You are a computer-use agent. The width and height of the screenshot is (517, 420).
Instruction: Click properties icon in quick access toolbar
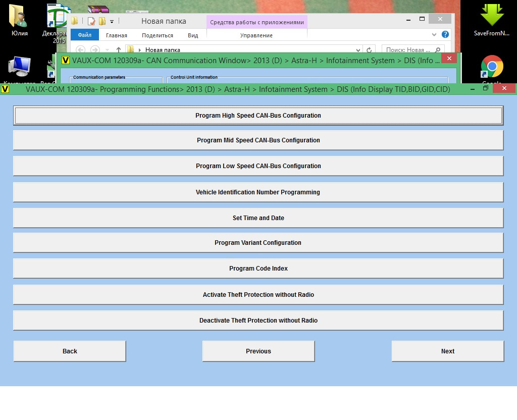(x=91, y=21)
